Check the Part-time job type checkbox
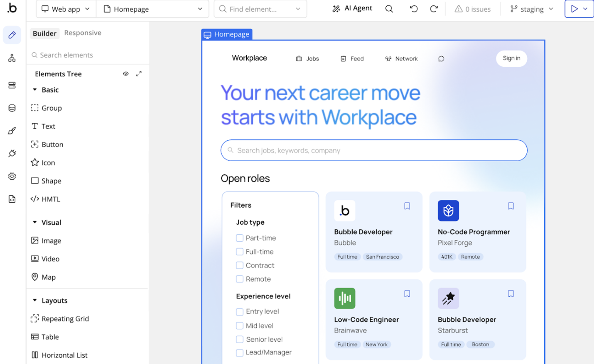This screenshot has height=364, width=594. (x=239, y=238)
